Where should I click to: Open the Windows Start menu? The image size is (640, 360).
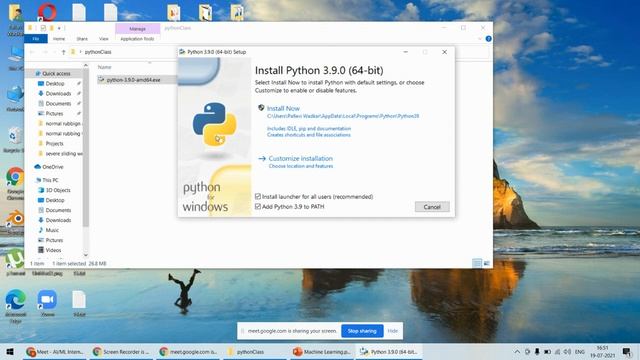point(10,351)
